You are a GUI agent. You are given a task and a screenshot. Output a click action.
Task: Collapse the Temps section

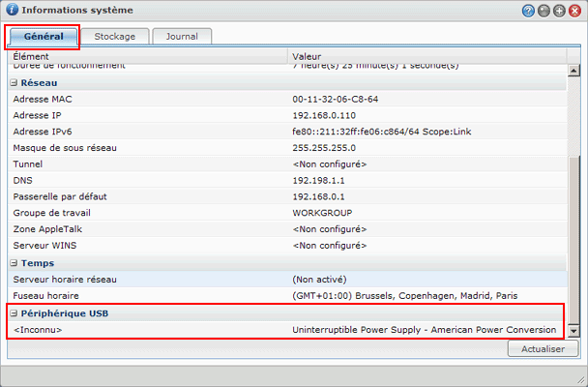[x=14, y=263]
